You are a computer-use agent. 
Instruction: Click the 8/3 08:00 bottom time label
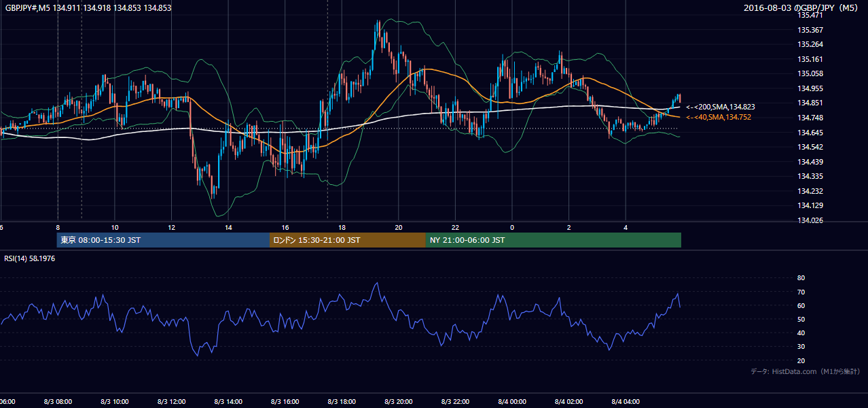click(x=58, y=402)
